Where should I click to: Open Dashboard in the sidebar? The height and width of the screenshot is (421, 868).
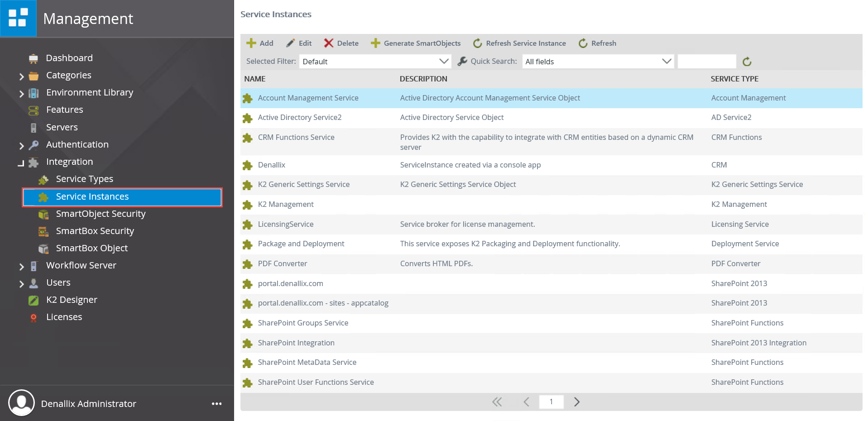pos(69,58)
